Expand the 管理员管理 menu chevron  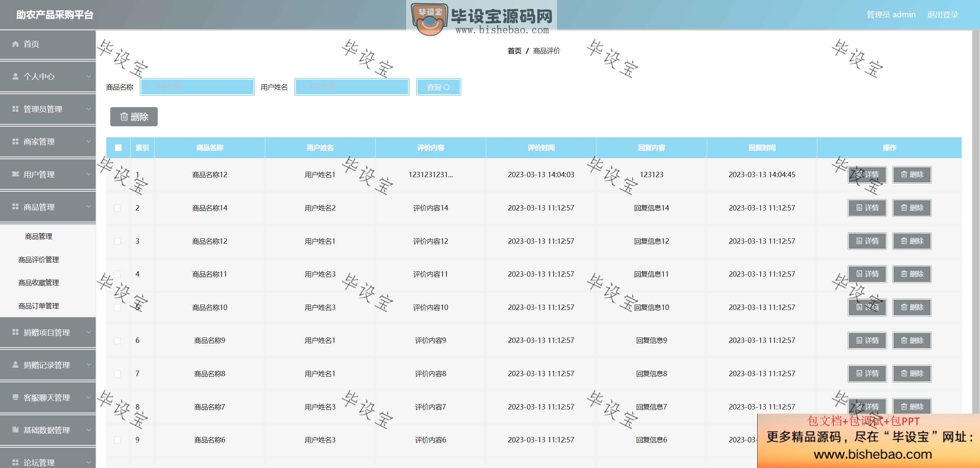pyautogui.click(x=89, y=109)
